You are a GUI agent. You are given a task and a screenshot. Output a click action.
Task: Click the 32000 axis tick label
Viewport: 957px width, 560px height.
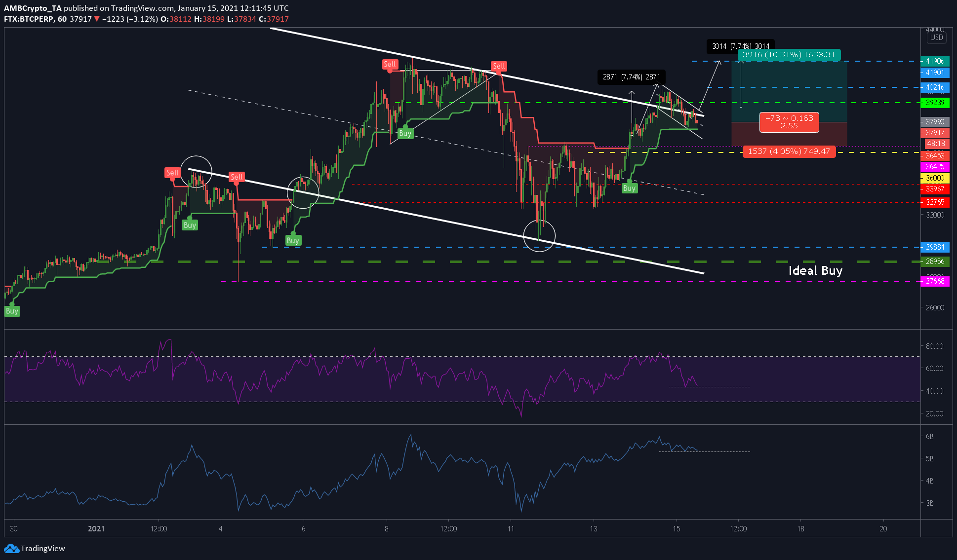(x=935, y=215)
